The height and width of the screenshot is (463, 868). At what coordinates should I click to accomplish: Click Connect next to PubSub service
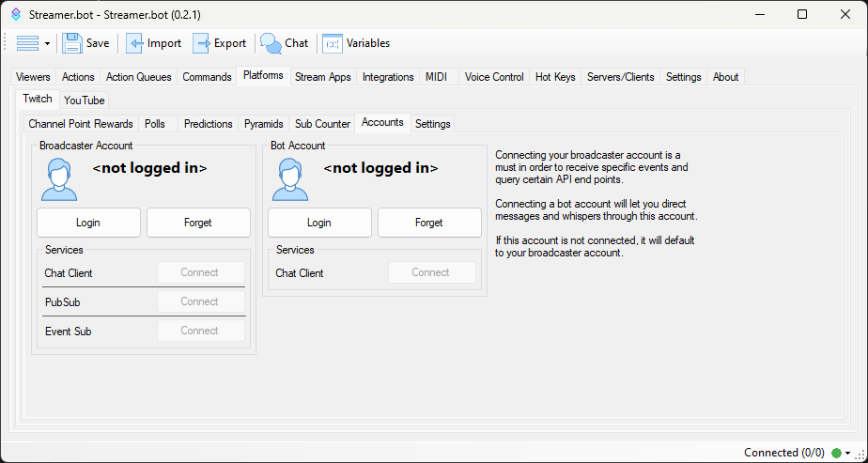pyautogui.click(x=200, y=301)
